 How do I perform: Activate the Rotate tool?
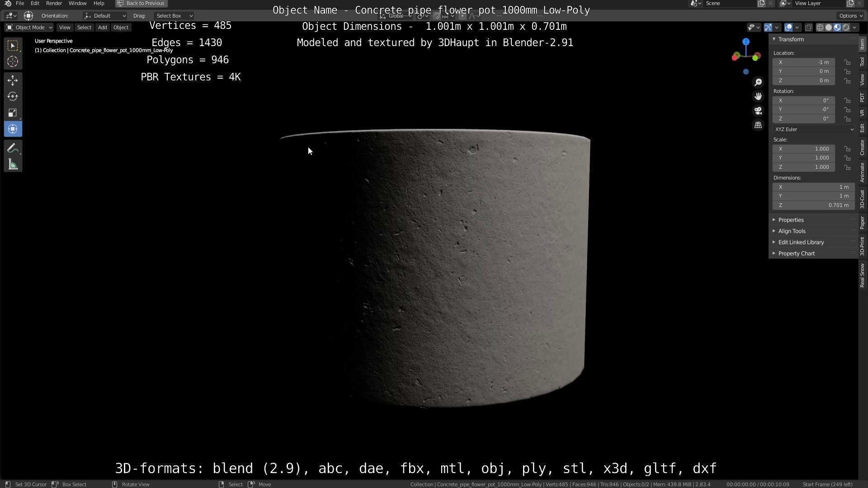(13, 97)
